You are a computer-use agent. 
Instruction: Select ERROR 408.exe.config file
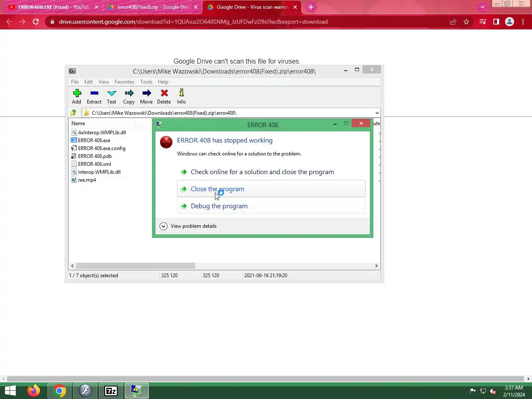98,148
